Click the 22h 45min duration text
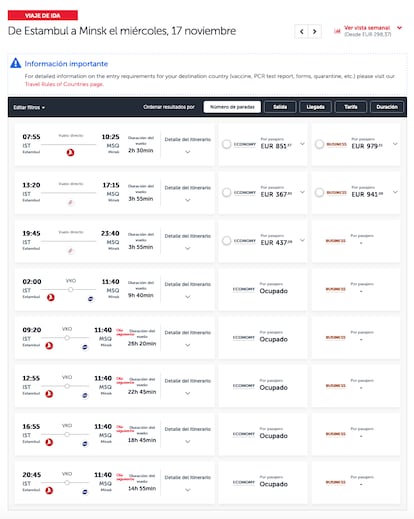The width and height of the screenshot is (414, 519). [142, 392]
